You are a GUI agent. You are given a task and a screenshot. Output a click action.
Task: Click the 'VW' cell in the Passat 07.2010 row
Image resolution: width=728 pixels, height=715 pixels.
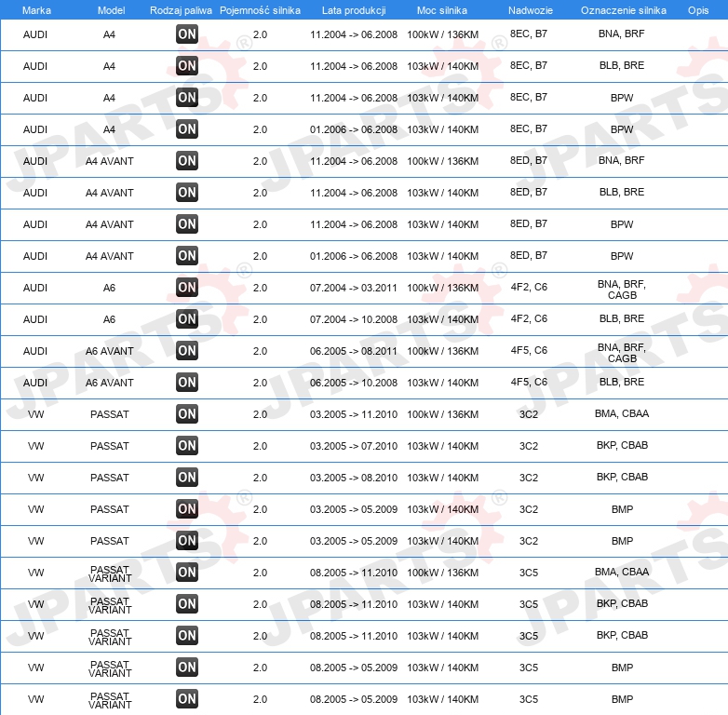pyautogui.click(x=35, y=446)
